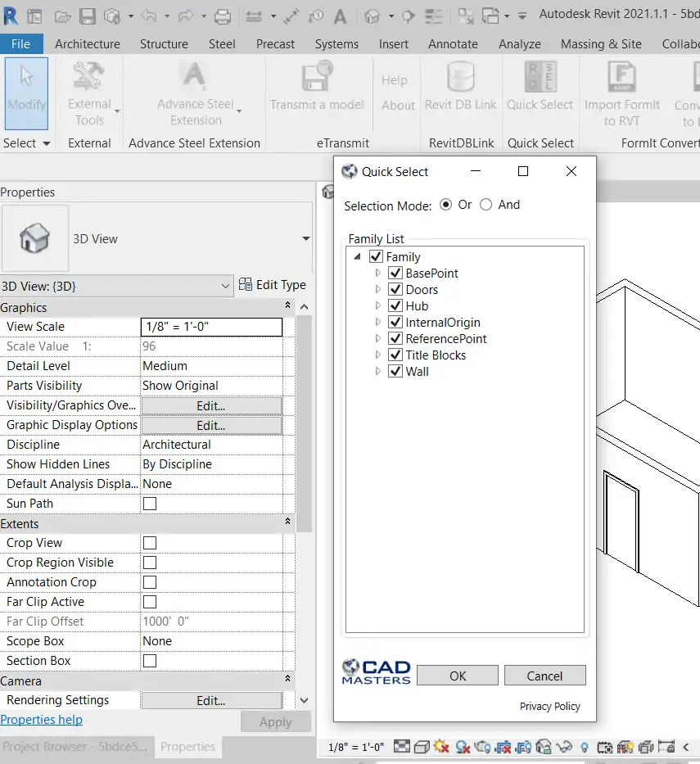Disable the Wall checkbox in Family List
Viewport: 700px width, 764px height.
coord(395,371)
